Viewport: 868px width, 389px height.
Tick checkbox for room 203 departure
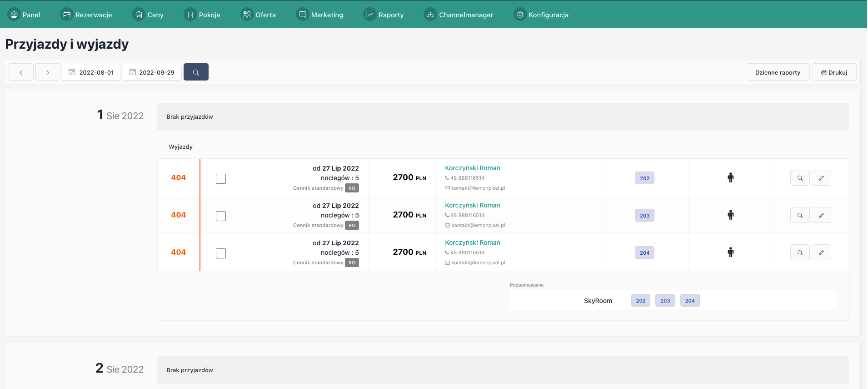point(221,216)
